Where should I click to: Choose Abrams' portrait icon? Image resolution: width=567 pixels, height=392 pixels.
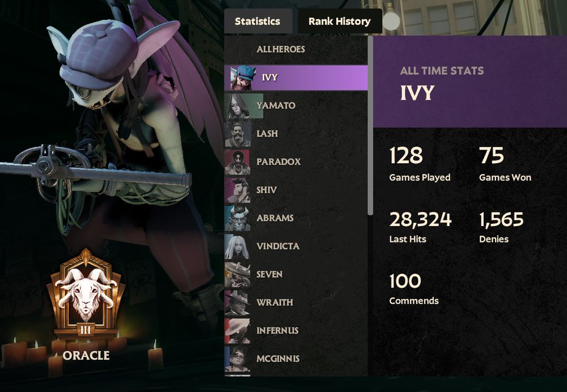[238, 218]
